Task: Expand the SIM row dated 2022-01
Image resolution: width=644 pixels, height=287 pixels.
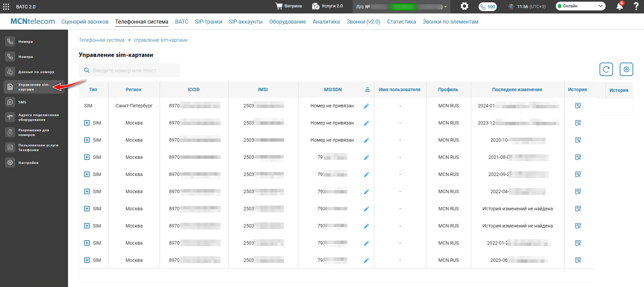Action: point(87,243)
